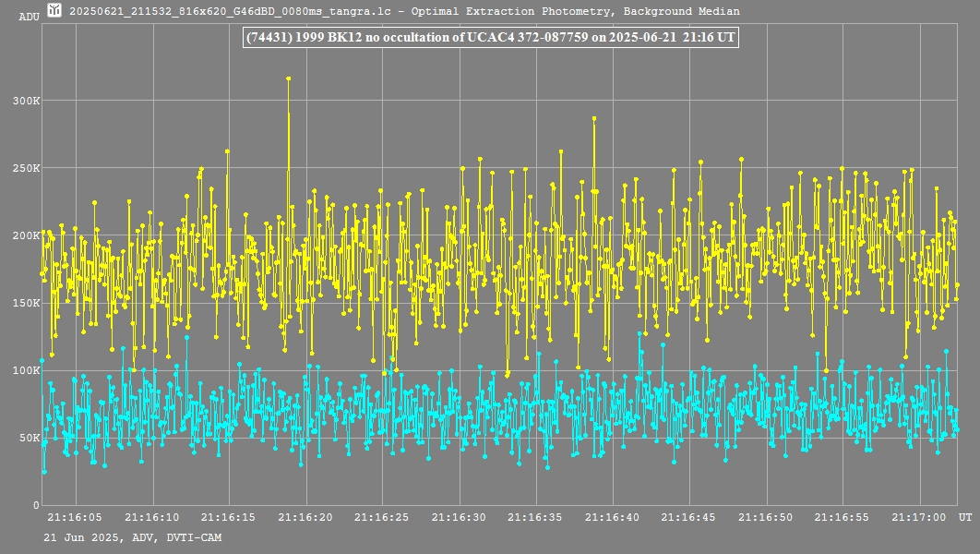Select the highest yellow data point above 300K
Screen dimensions: 980x554
[289, 78]
